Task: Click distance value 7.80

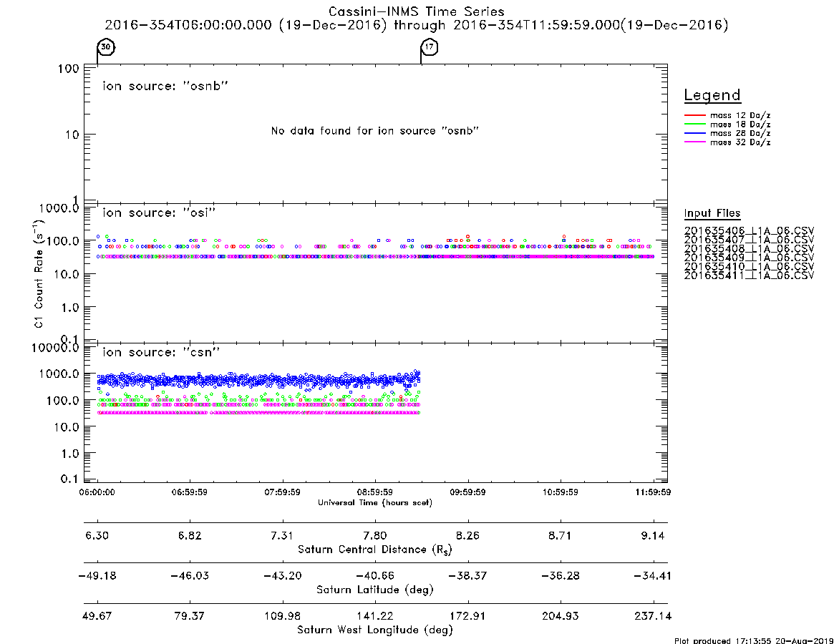Action: click(375, 535)
